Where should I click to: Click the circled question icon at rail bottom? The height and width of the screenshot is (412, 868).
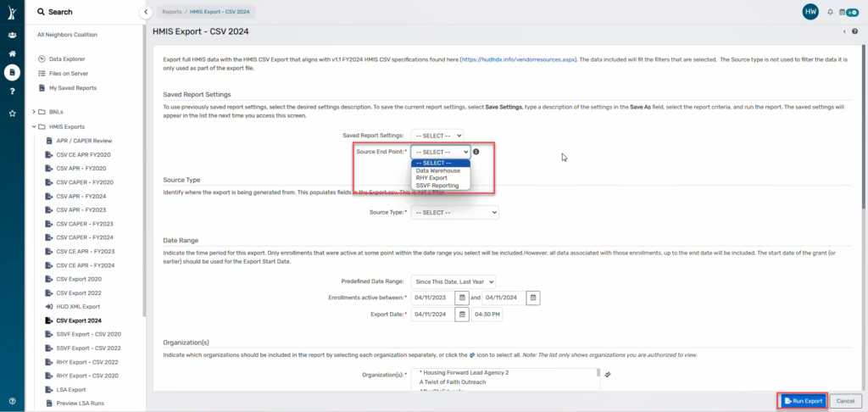pos(12,402)
